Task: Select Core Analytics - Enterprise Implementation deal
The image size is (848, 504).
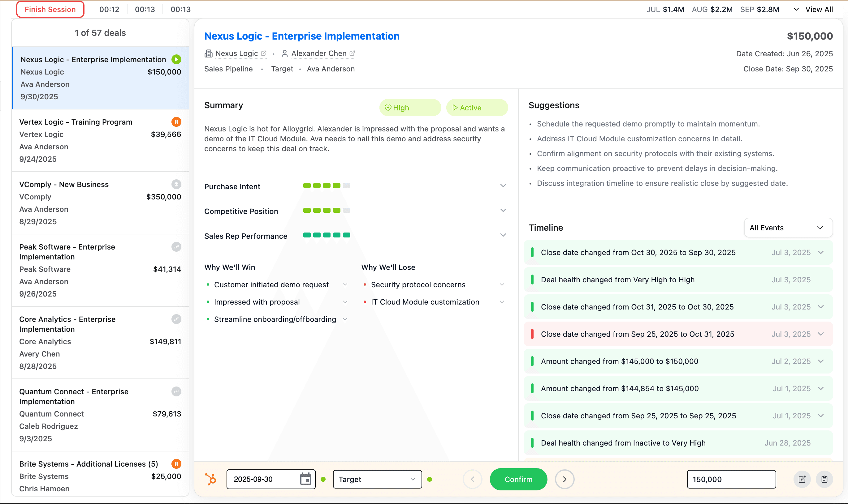Action: pos(100,343)
